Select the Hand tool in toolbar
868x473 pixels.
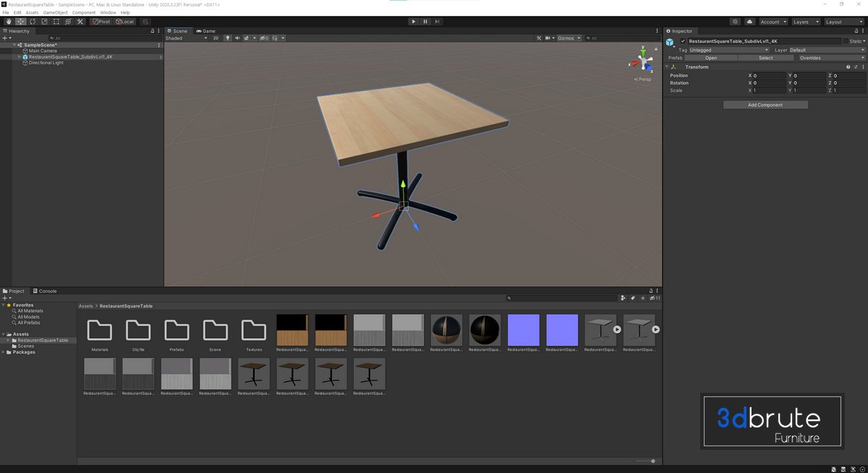tap(9, 22)
